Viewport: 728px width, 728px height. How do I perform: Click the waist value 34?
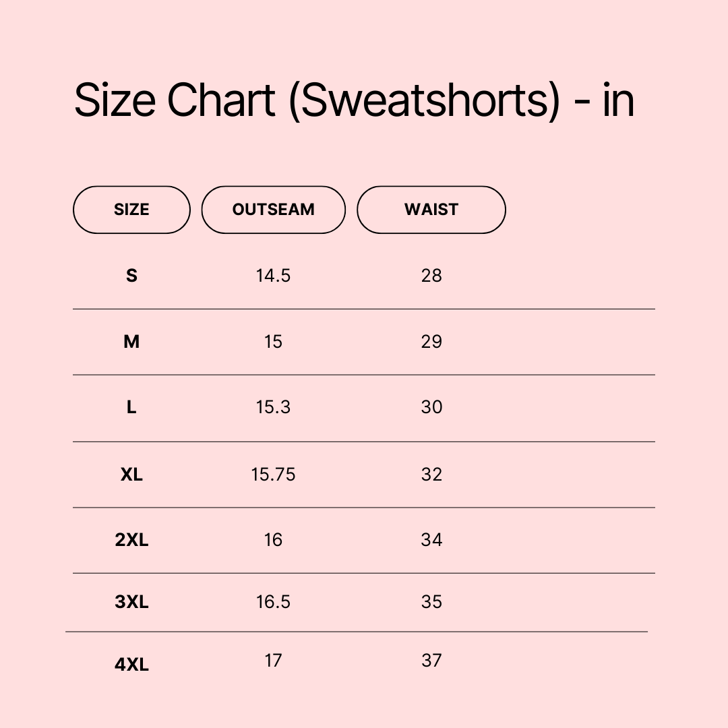point(431,540)
